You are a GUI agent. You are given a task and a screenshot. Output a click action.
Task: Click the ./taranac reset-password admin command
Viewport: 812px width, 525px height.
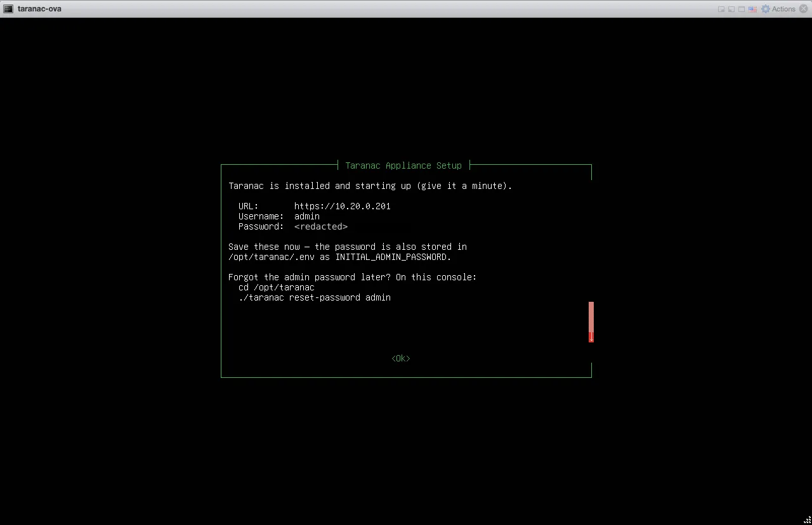click(315, 297)
